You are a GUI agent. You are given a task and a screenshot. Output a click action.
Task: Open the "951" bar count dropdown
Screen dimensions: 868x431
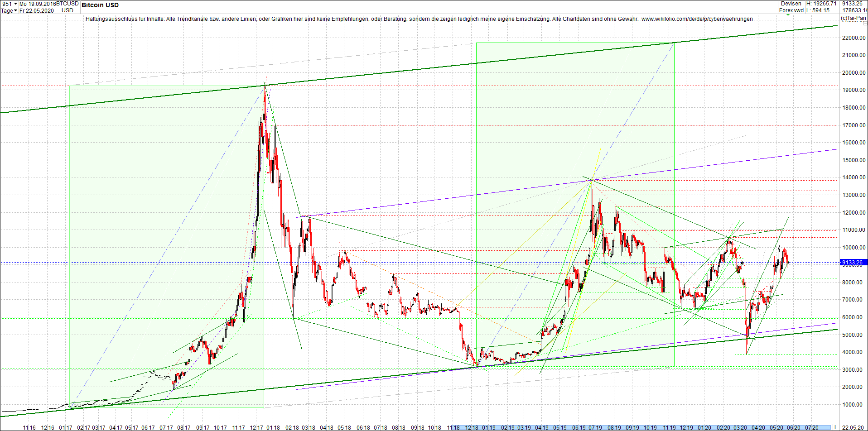(15, 4)
